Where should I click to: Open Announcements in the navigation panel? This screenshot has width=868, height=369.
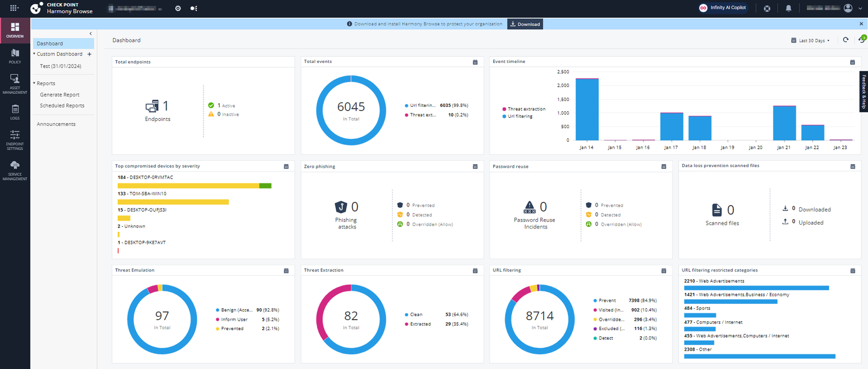[x=56, y=124]
